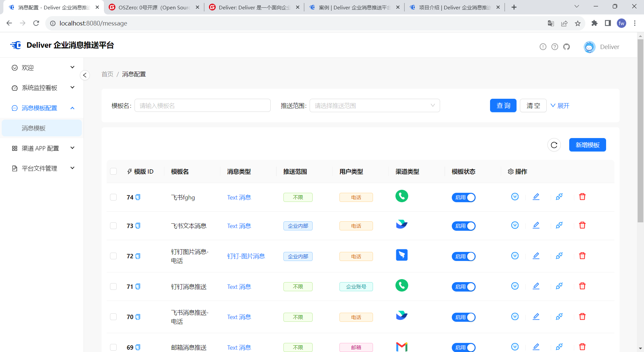Image resolution: width=644 pixels, height=352 pixels.
Task: Check the select-all checkbox in the table header
Action: pyautogui.click(x=113, y=171)
